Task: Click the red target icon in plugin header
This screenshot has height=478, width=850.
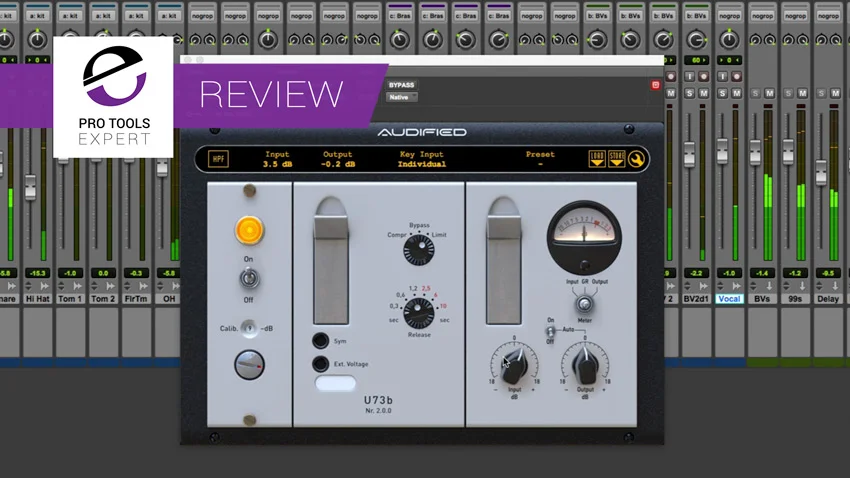Action: (x=655, y=85)
